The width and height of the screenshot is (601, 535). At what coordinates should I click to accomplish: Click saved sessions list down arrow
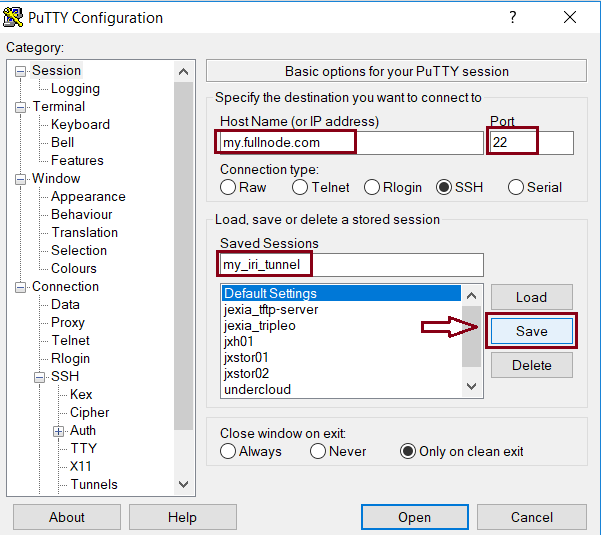tap(471, 386)
